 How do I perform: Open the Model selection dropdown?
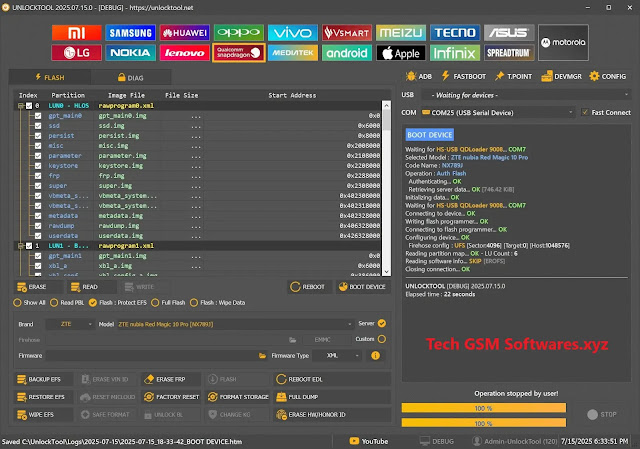tap(235, 324)
